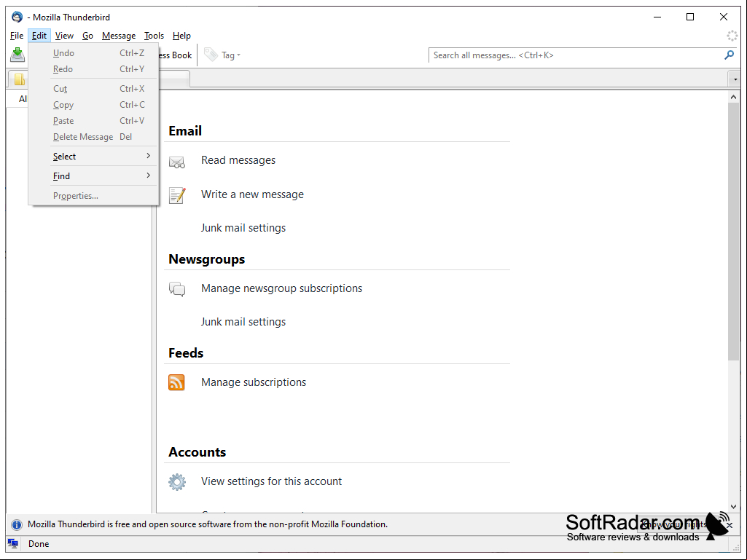
Task: Click the Mozilla Foundation notification text
Action: coord(208,524)
